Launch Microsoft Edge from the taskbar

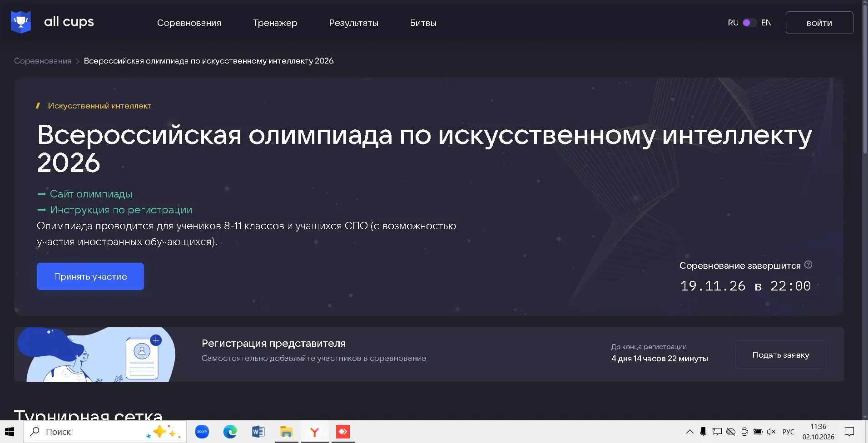click(230, 432)
